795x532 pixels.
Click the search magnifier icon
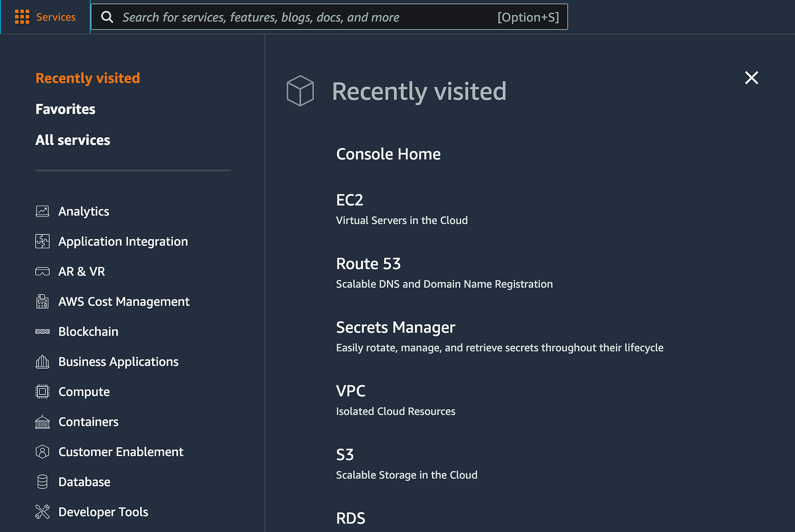pyautogui.click(x=107, y=17)
